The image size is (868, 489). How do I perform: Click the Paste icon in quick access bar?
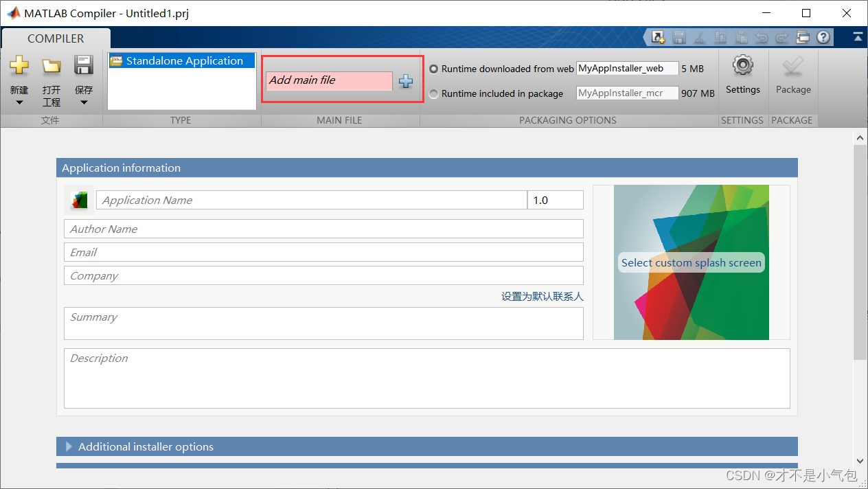(x=741, y=38)
